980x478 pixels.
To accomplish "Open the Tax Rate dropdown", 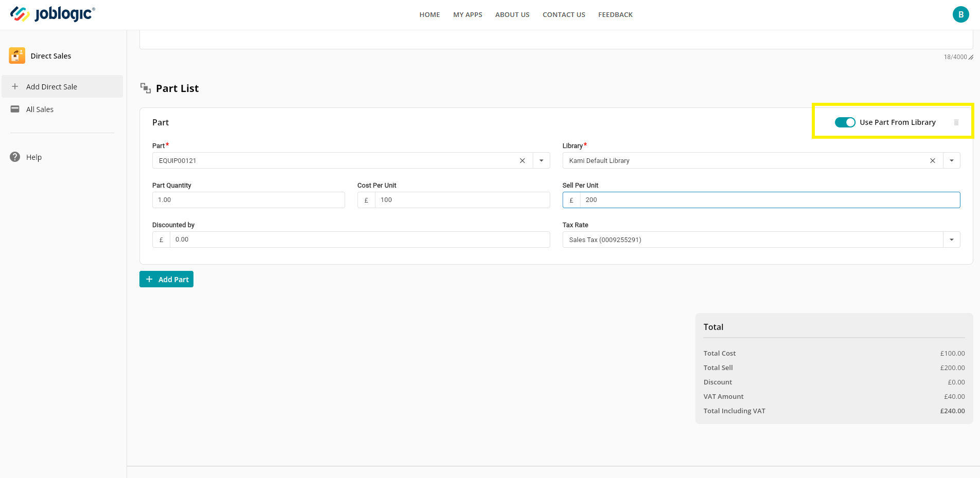I will tap(951, 240).
